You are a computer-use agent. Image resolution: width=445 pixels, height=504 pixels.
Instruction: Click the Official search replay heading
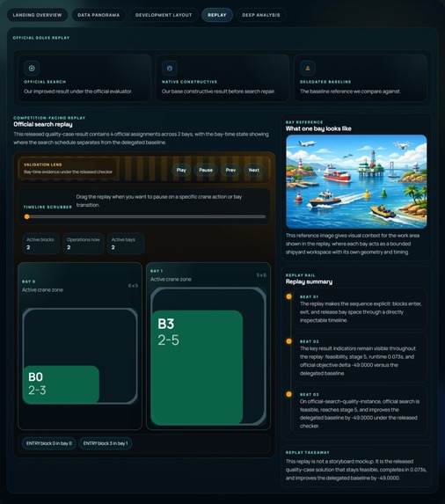tap(43, 124)
